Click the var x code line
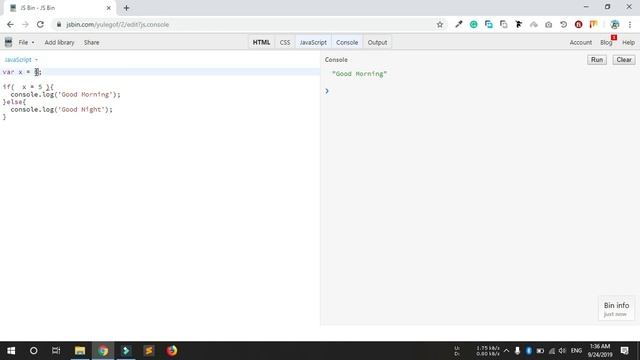The height and width of the screenshot is (360, 640). coord(160,72)
